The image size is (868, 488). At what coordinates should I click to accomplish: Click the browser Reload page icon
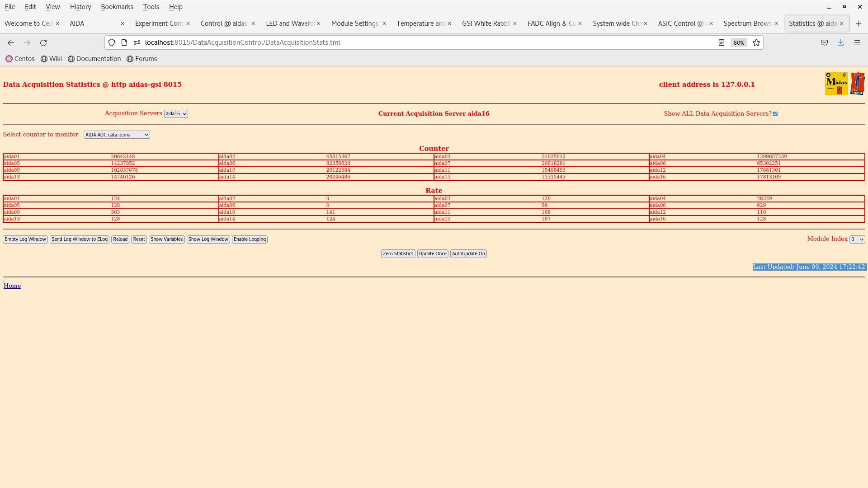(43, 42)
